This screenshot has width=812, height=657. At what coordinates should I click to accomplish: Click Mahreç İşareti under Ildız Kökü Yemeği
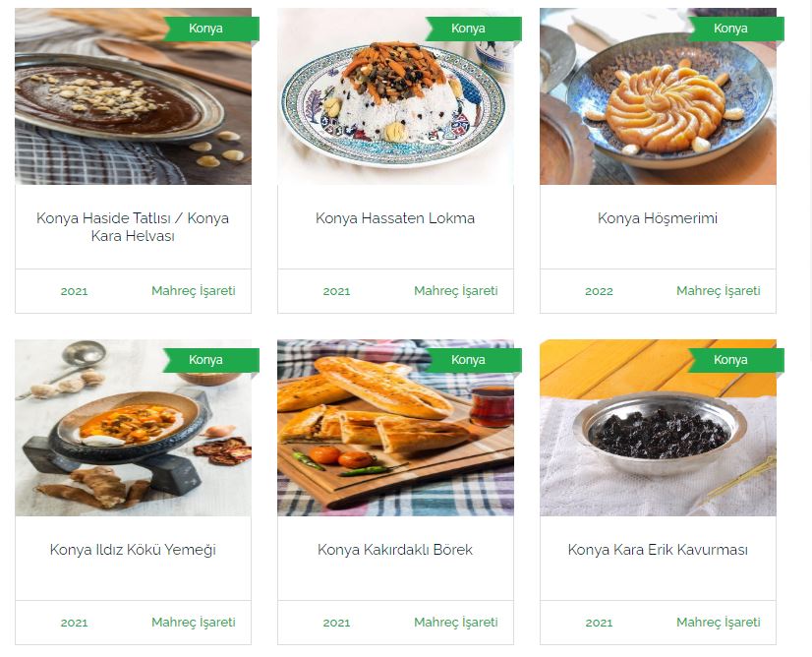(193, 623)
